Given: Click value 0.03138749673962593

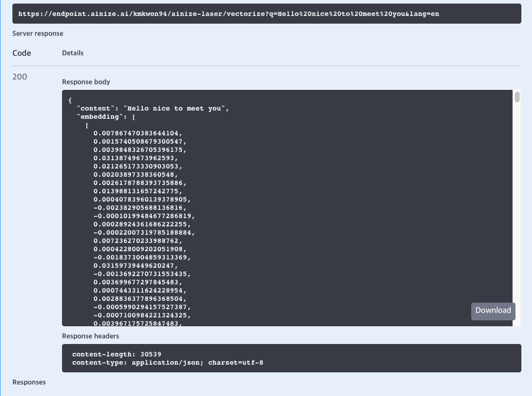Looking at the screenshot, I should tap(136, 158).
